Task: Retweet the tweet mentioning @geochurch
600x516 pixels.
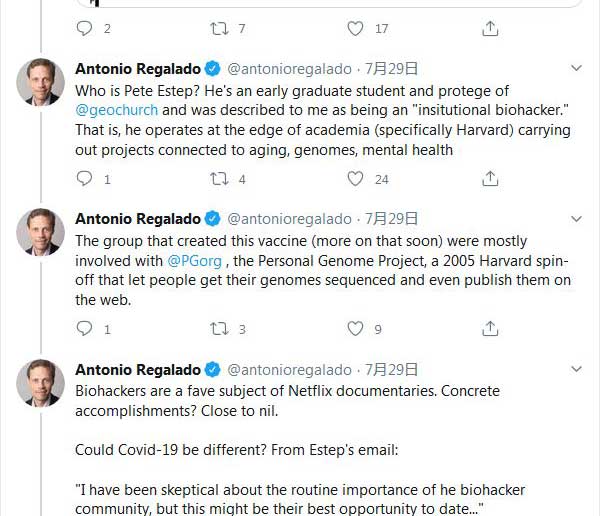Action: click(x=219, y=179)
